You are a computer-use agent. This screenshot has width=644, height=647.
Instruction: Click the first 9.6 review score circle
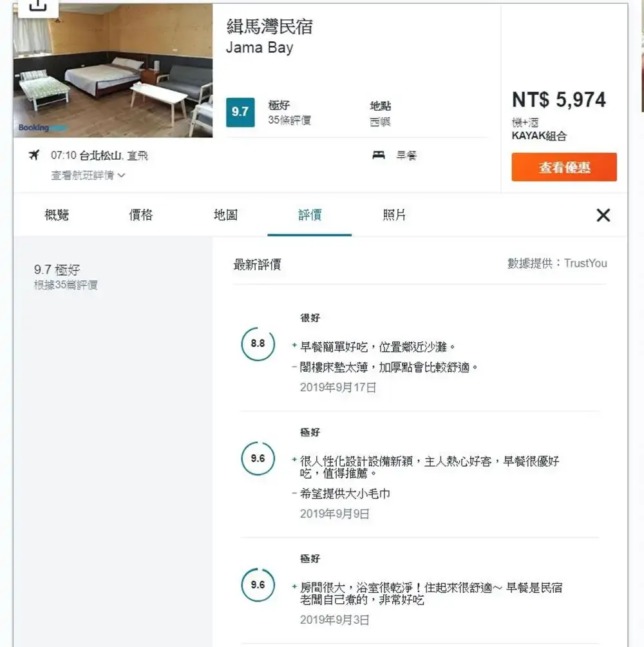(x=258, y=458)
